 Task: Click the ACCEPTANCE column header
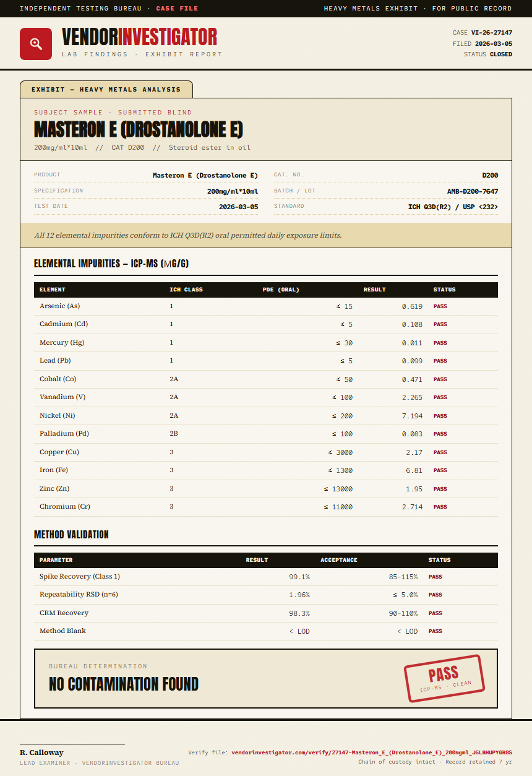coord(339,560)
